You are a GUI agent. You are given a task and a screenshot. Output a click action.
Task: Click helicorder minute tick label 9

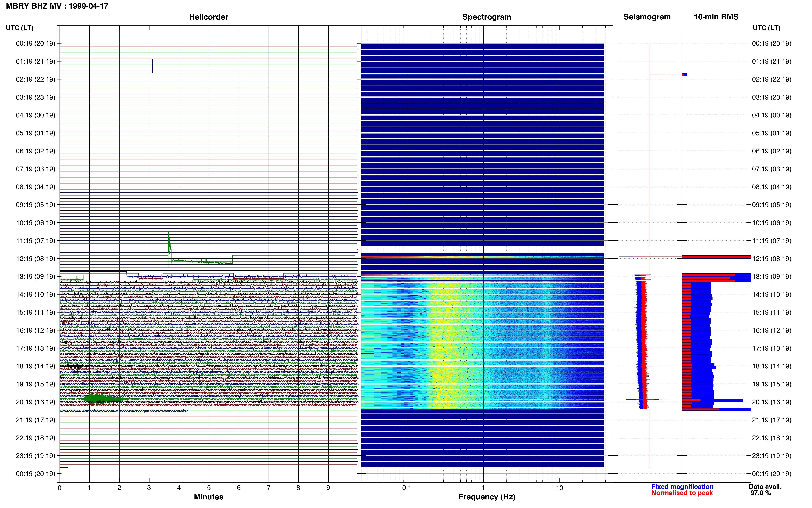(328, 488)
